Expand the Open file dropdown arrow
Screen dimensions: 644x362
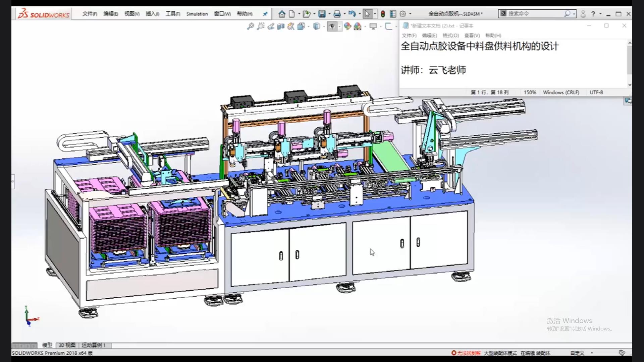click(x=314, y=14)
